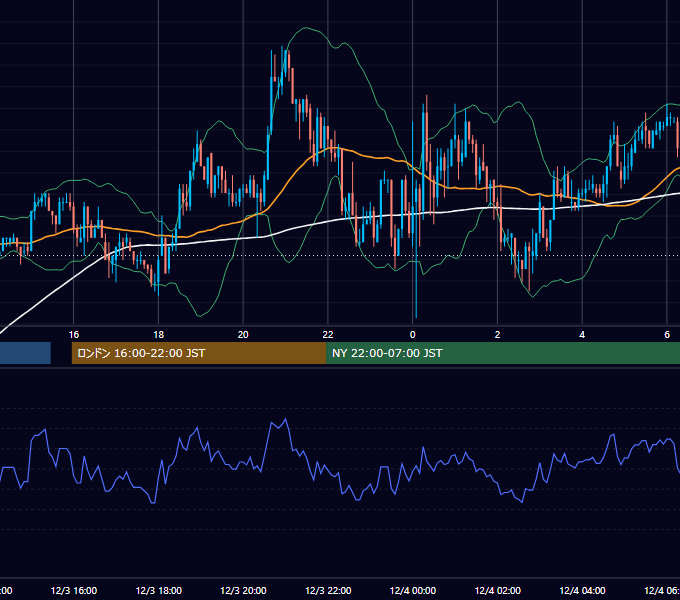Click the 12/3 20:00 time label
680x600 pixels.
[x=243, y=591]
